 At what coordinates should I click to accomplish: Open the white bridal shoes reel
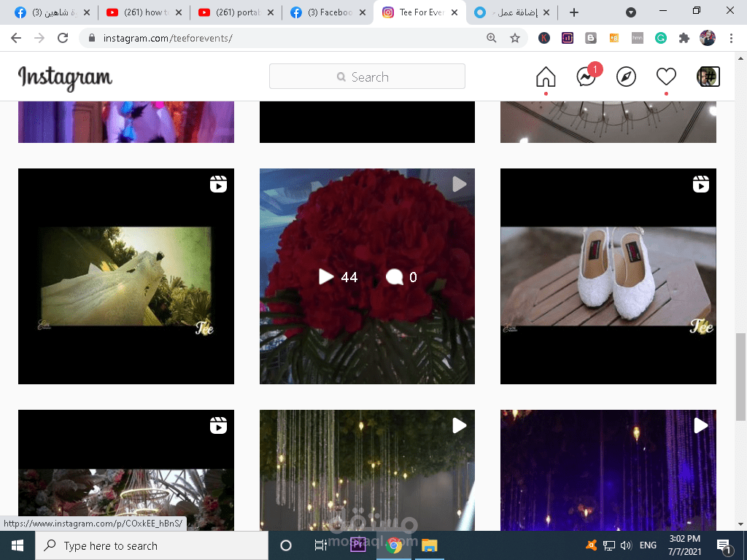coord(608,276)
